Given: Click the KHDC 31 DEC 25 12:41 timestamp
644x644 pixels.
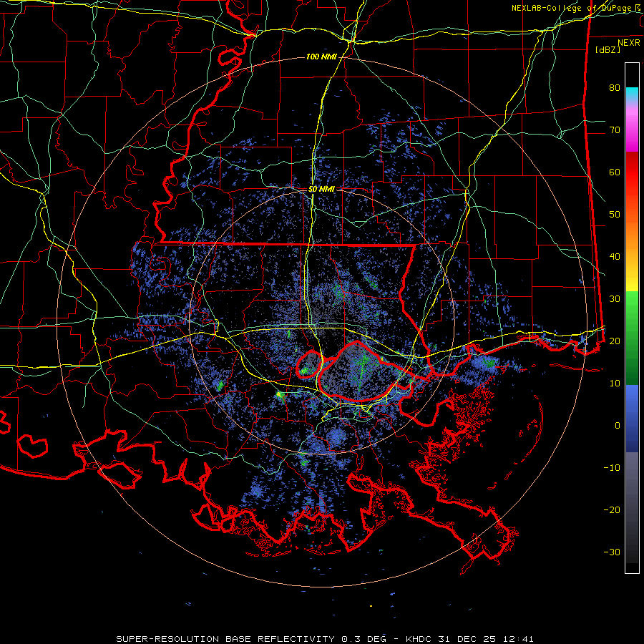Looking at the screenshot, I should click(x=469, y=639).
